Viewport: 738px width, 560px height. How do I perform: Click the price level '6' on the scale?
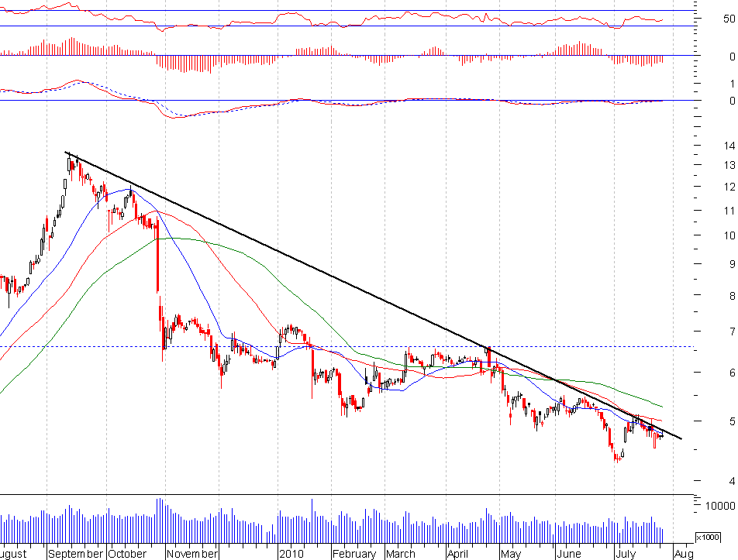[732, 373]
